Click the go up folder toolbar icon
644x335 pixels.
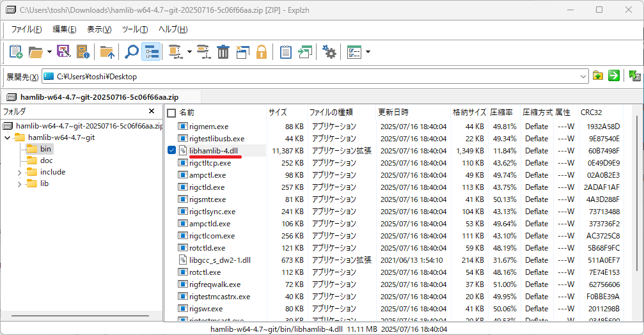pos(107,52)
